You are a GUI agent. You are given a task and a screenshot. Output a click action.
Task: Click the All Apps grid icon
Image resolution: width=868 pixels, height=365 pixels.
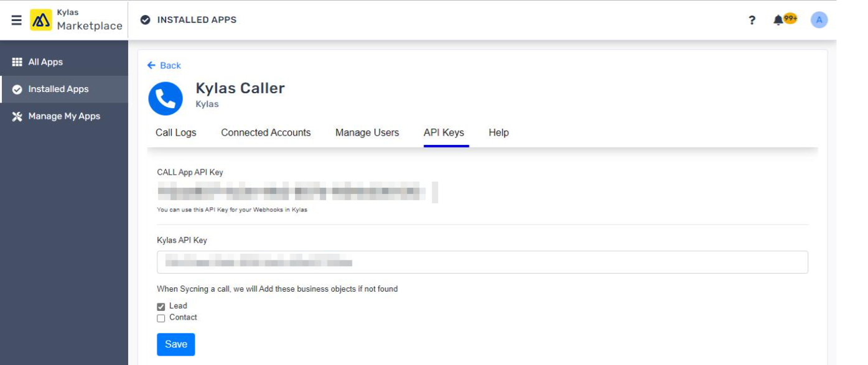[x=17, y=62]
